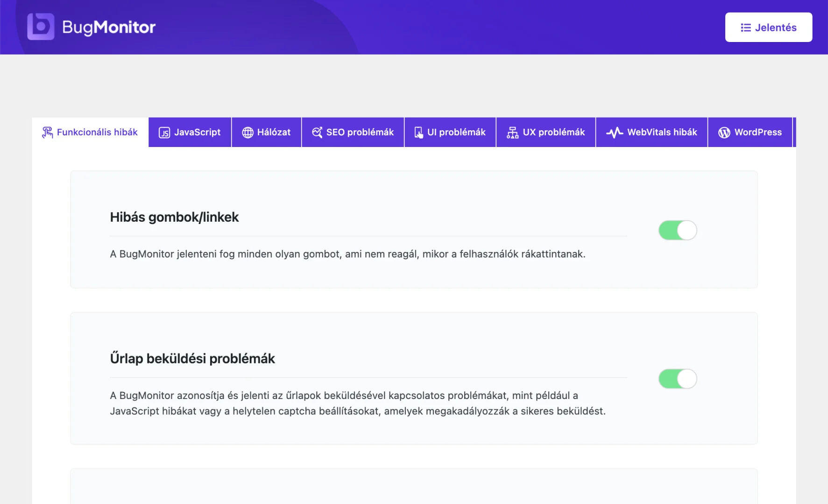The height and width of the screenshot is (504, 828).
Task: Click the JS icon on JavaScript tab
Action: click(164, 133)
